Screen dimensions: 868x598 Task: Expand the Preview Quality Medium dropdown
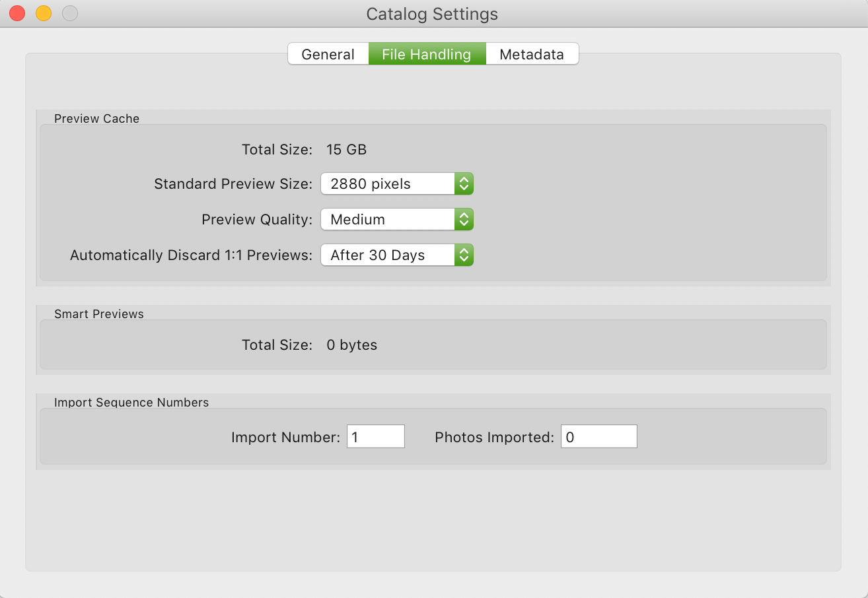[x=396, y=220]
